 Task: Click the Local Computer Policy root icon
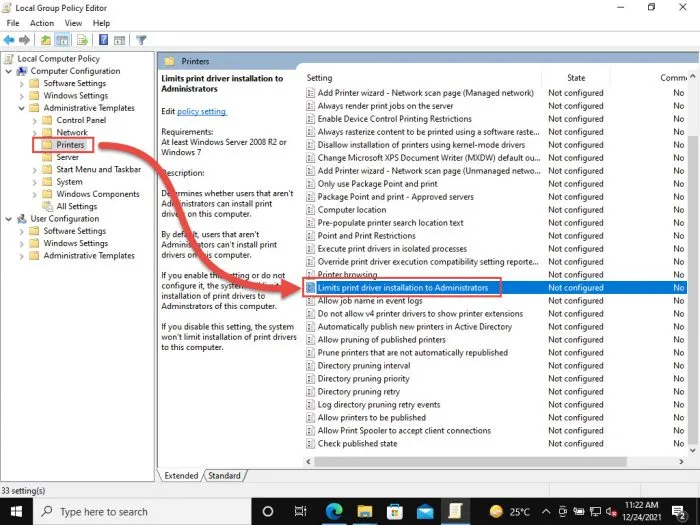[x=9, y=58]
